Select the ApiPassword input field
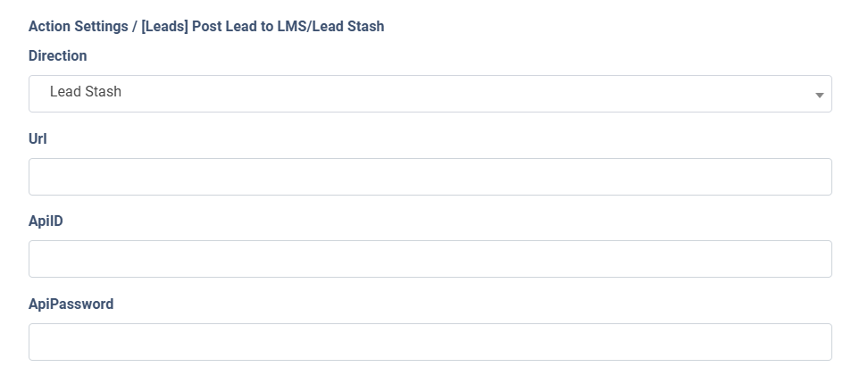Image resolution: width=868 pixels, height=392 pixels. [x=430, y=342]
